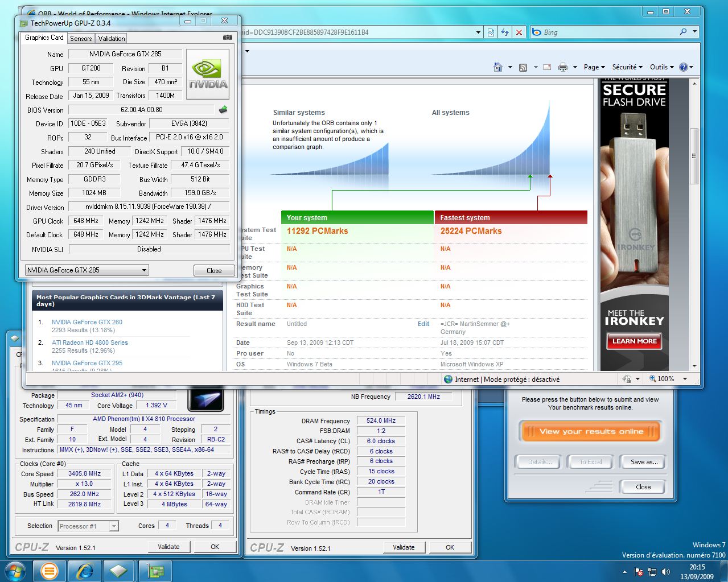Click the zoom magnifier icon in the IE status bar
728x582 pixels.
[x=653, y=379]
